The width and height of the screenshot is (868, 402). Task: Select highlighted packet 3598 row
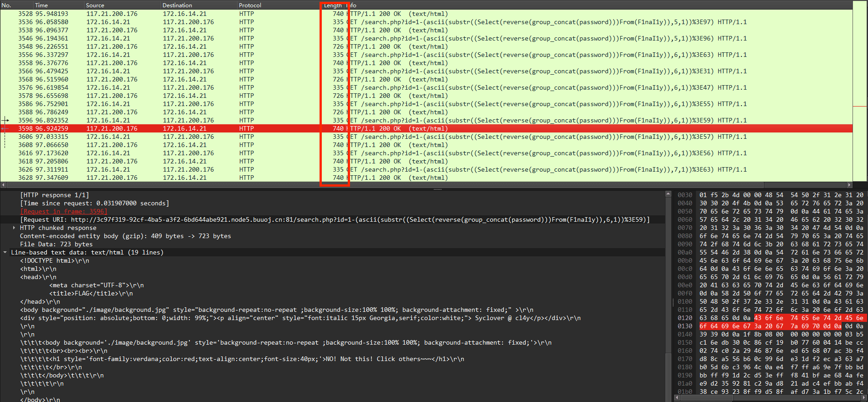(426, 128)
